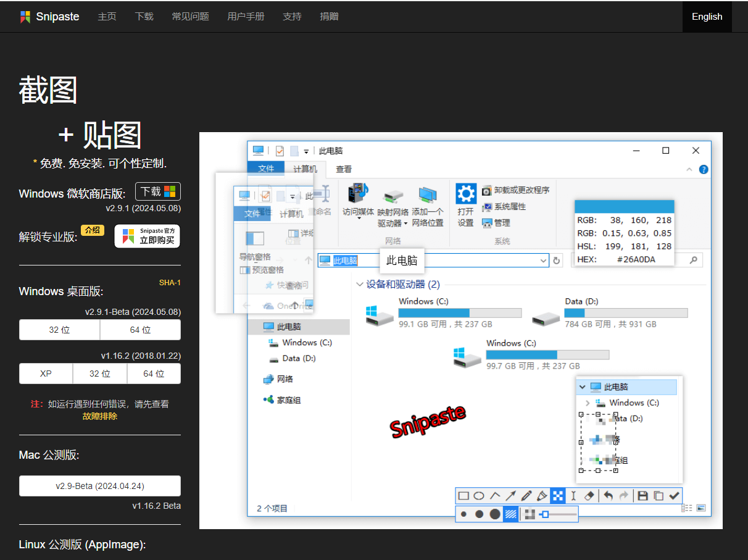The image size is (748, 560).
Task: Open the Data (D:) drive tile
Action: tap(609, 312)
